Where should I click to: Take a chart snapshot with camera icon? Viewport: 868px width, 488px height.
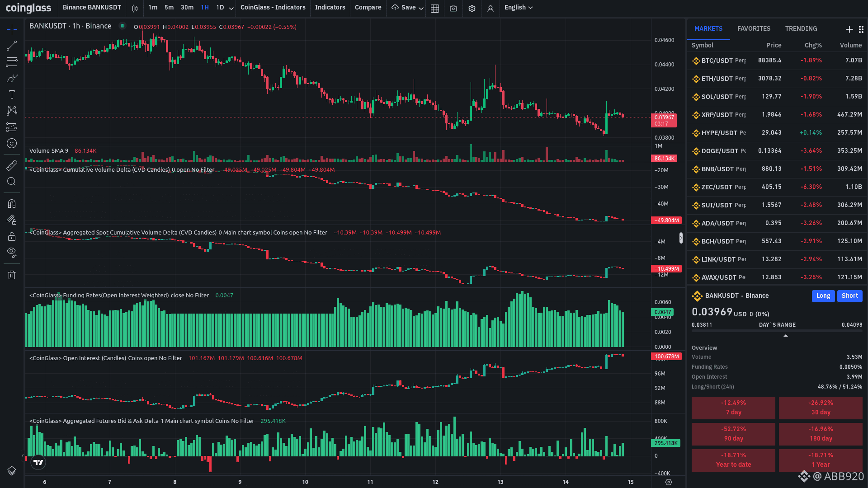(453, 8)
